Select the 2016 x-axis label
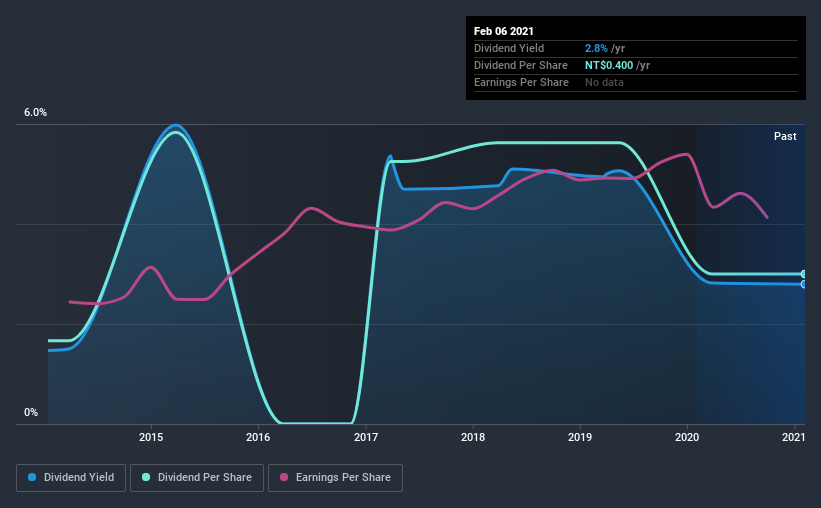Screen dimensions: 821x508 pyautogui.click(x=258, y=437)
